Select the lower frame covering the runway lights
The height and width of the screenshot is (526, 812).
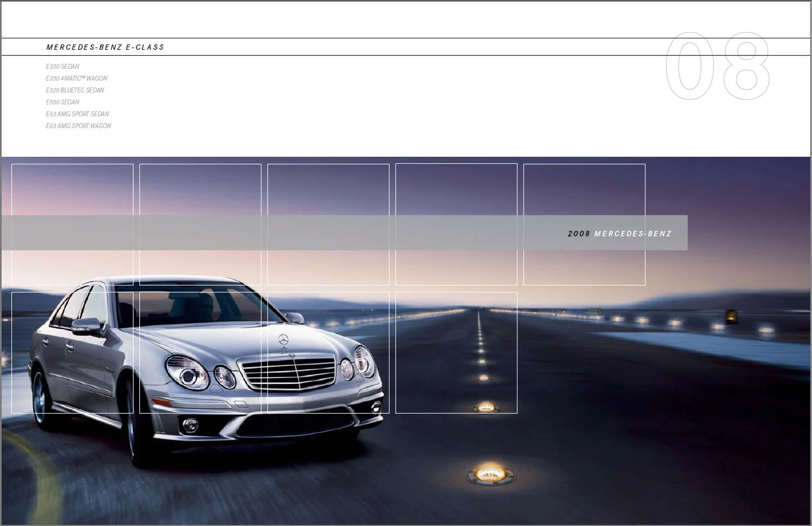pos(456,353)
